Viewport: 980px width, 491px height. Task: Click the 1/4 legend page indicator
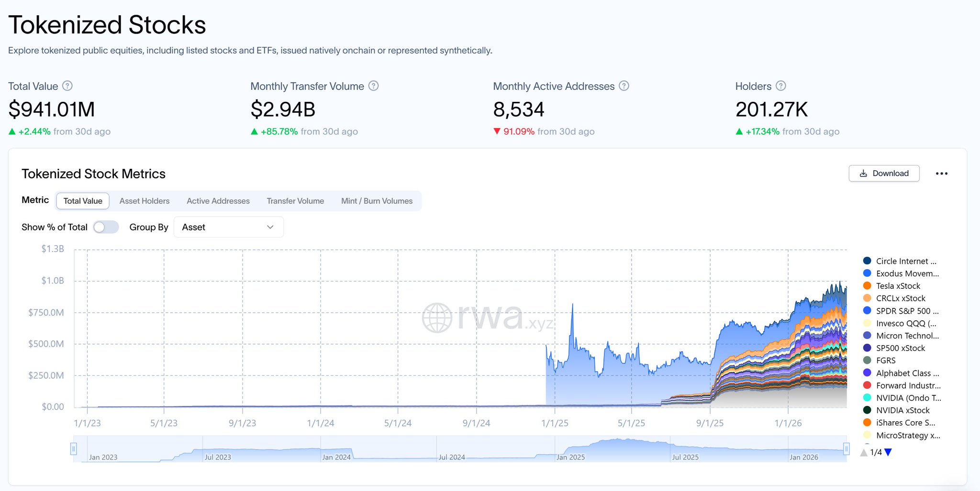coord(876,452)
